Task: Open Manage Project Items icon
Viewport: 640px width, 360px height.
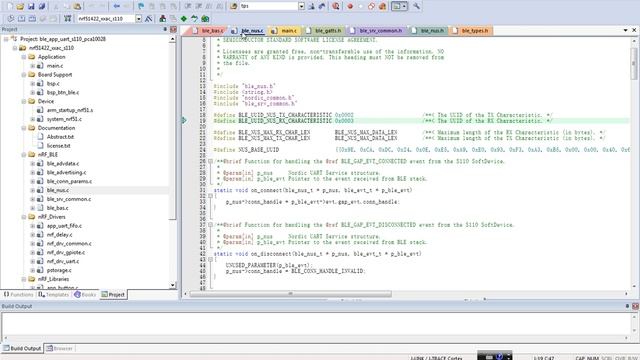Action: [162, 18]
